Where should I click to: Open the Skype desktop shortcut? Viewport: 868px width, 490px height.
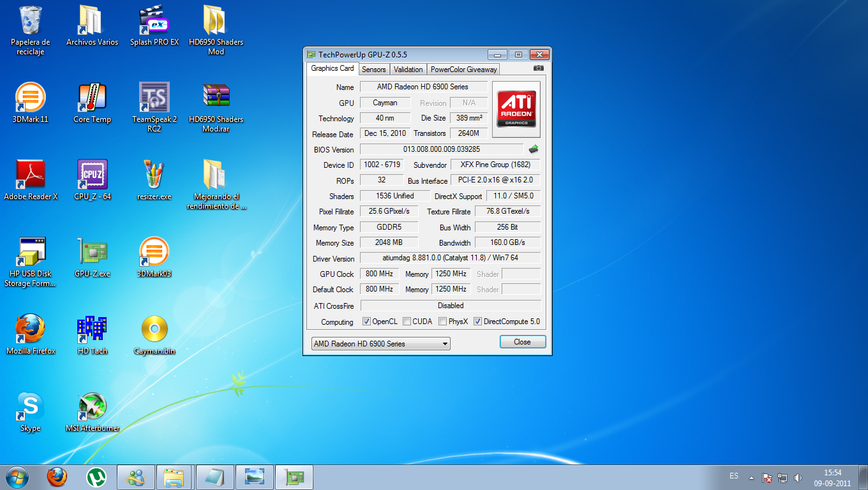coord(31,406)
